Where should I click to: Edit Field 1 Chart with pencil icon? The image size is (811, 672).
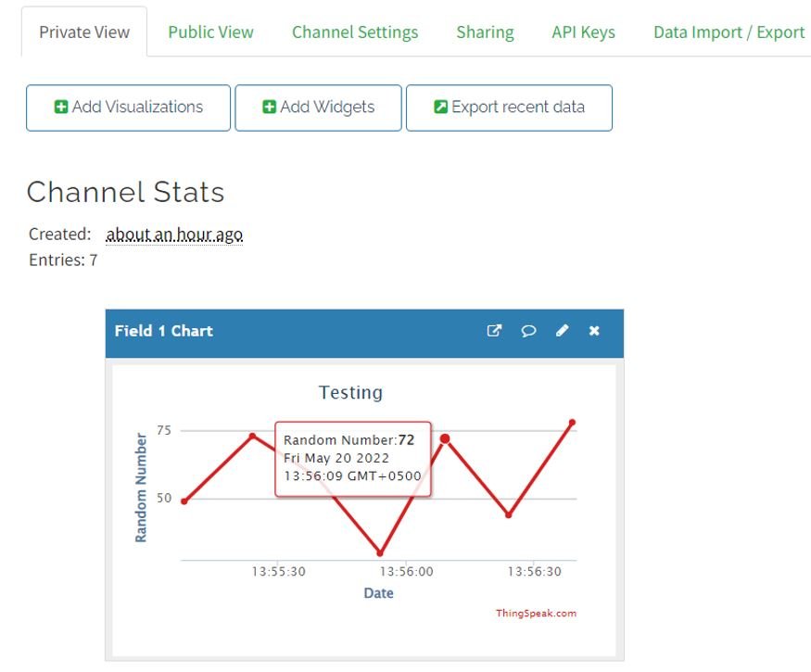point(563,331)
